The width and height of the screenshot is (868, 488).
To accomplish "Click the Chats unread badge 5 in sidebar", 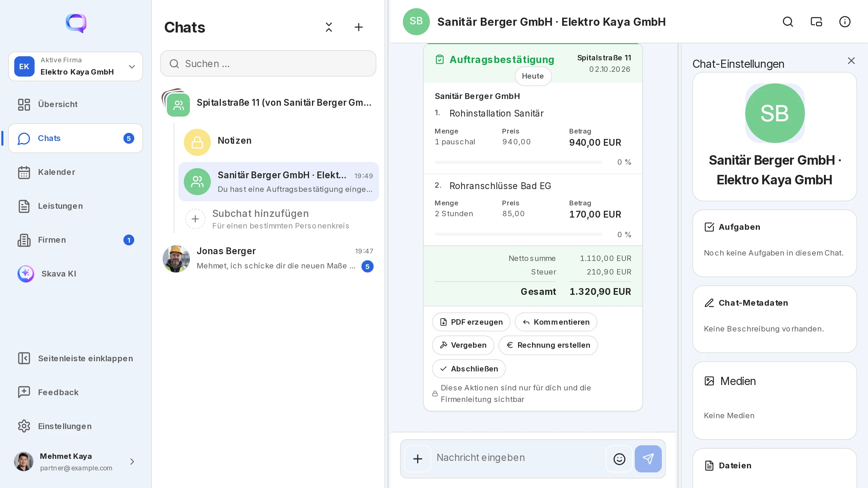I will [129, 138].
